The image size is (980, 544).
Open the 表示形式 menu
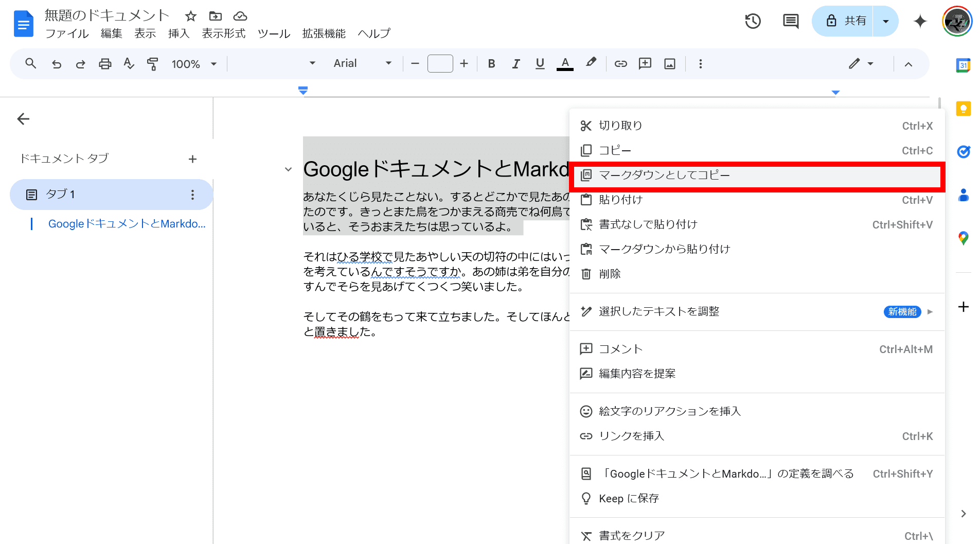(224, 33)
